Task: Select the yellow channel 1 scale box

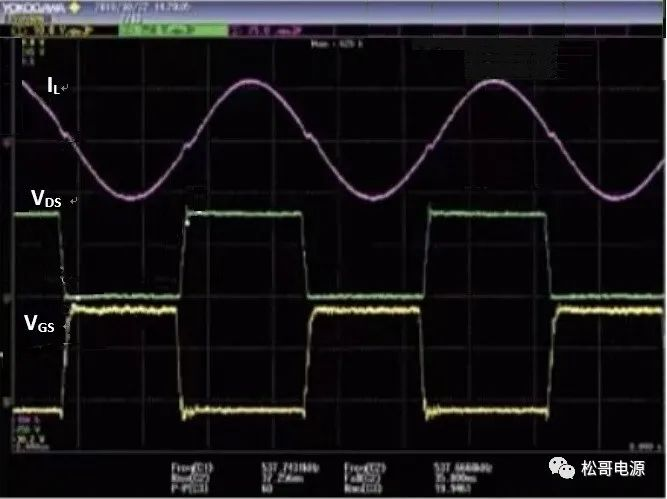Action: point(58,31)
